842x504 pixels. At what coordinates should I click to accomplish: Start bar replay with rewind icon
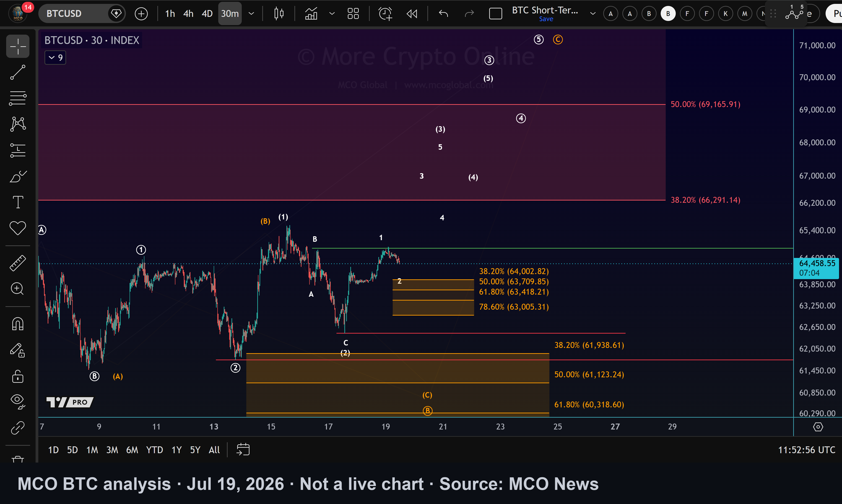(412, 14)
